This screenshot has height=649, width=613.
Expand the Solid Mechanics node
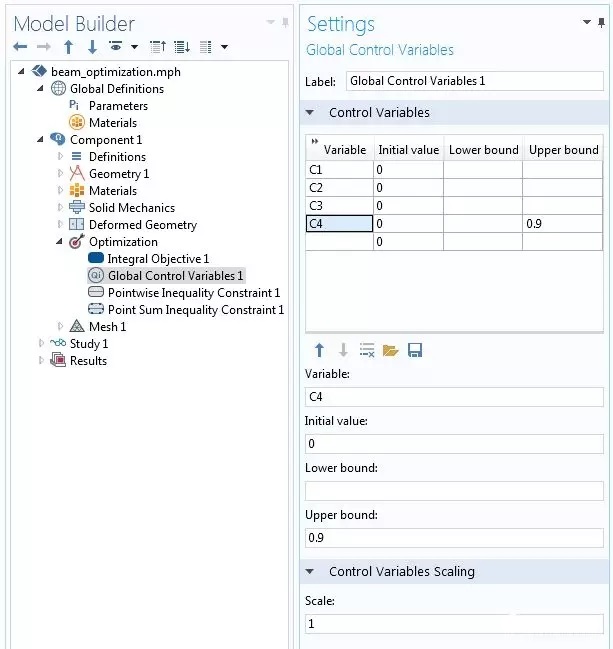[x=60, y=207]
